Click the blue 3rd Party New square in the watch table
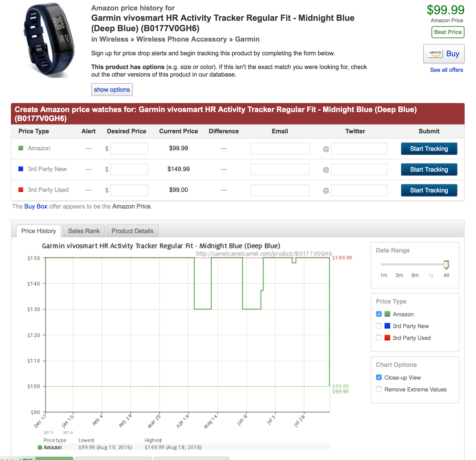 coord(21,169)
